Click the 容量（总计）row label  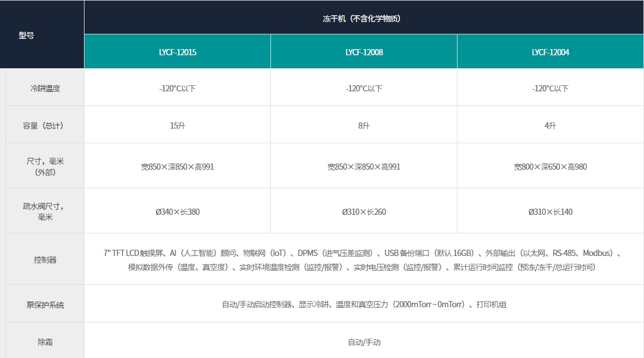tap(45, 126)
